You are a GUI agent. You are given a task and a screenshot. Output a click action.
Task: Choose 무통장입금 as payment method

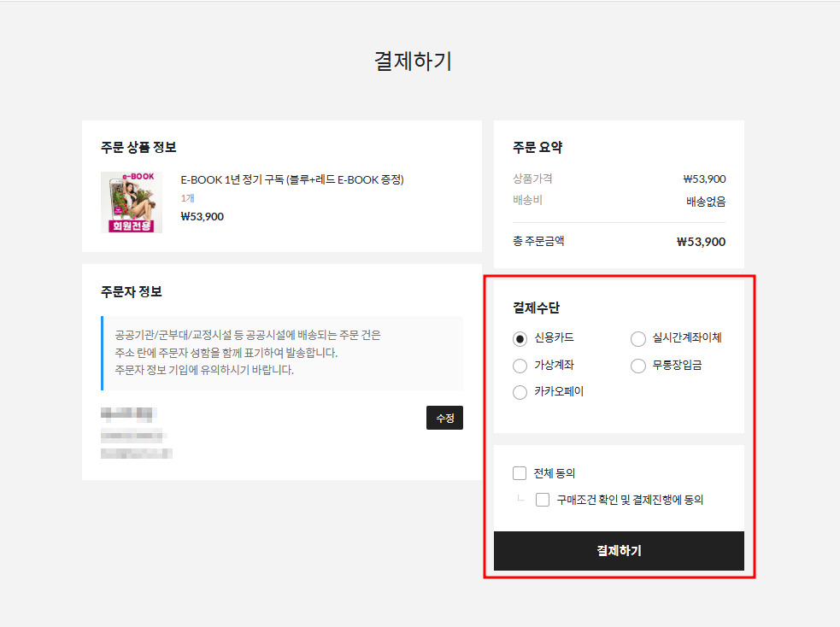click(x=637, y=366)
